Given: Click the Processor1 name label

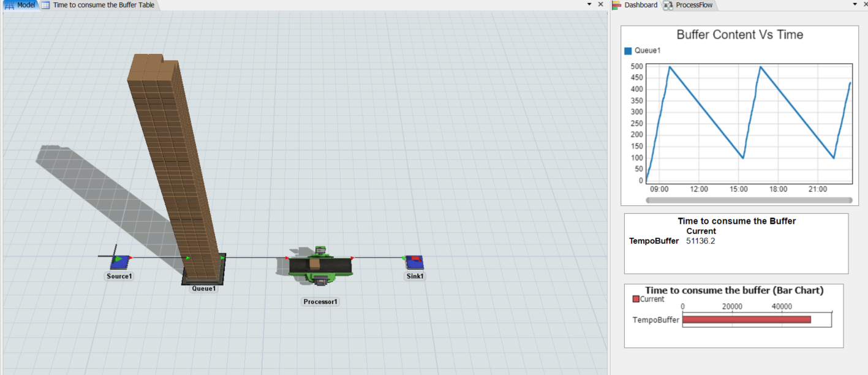Looking at the screenshot, I should coord(320,302).
